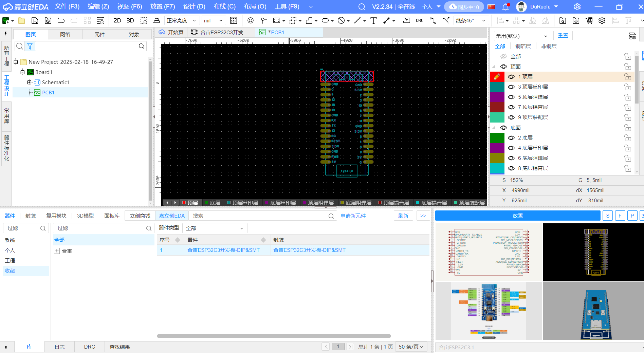644x353 pixels.
Task: Hide the 3 顶层丝印层 layer via eye icon
Action: point(511,87)
